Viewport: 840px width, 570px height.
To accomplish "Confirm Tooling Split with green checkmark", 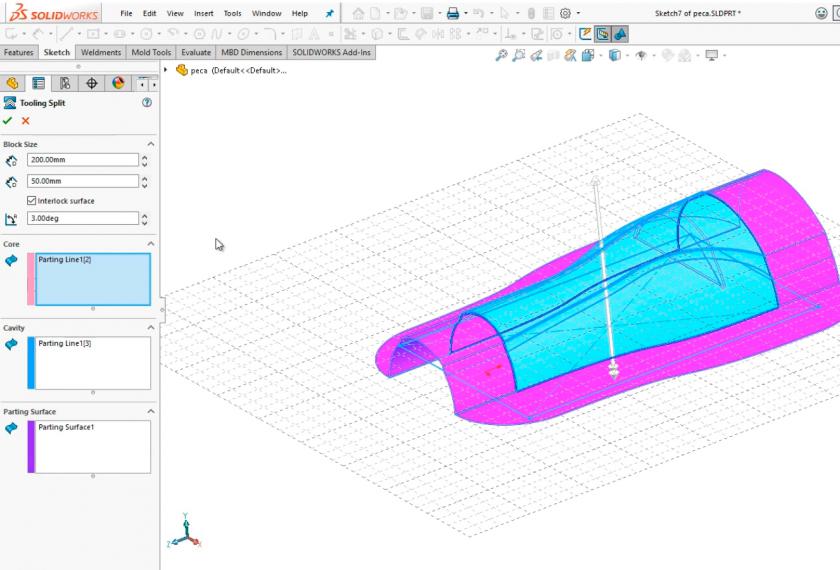I will [9, 121].
